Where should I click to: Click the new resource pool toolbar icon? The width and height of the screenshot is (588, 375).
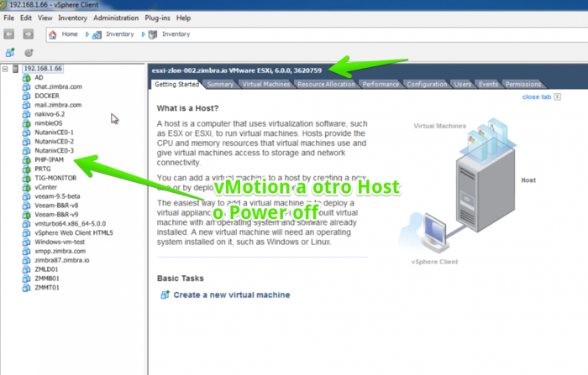pyautogui.click(x=29, y=53)
